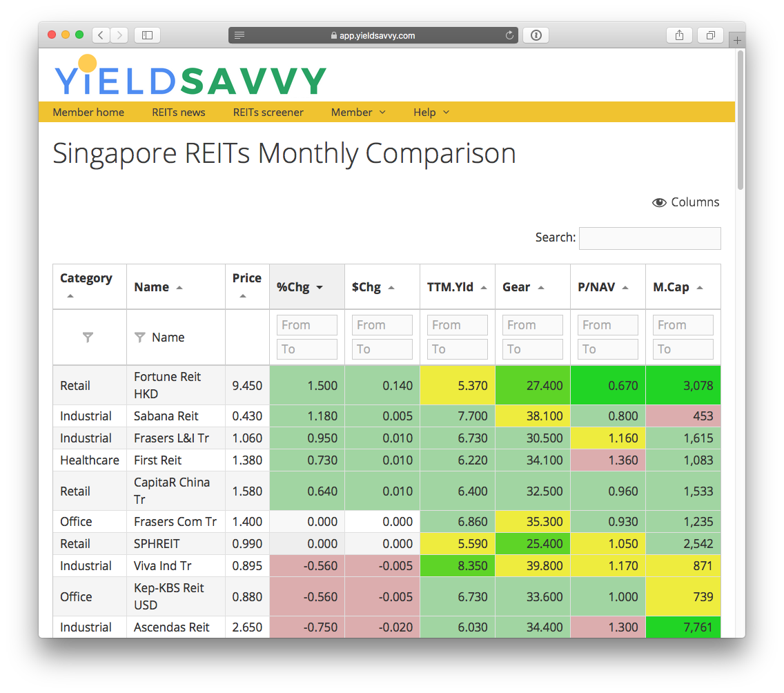Sort table by TTM.Yld column
The width and height of the screenshot is (784, 693).
click(483, 287)
